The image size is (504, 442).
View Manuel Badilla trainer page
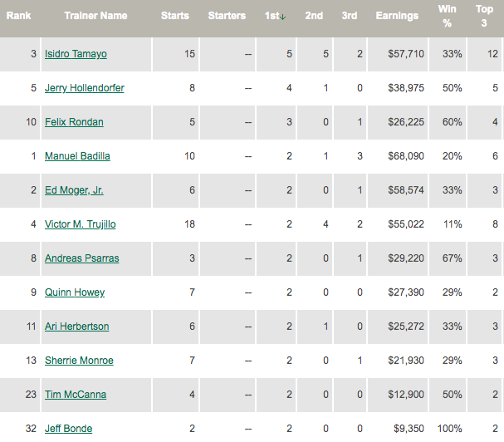(x=77, y=156)
